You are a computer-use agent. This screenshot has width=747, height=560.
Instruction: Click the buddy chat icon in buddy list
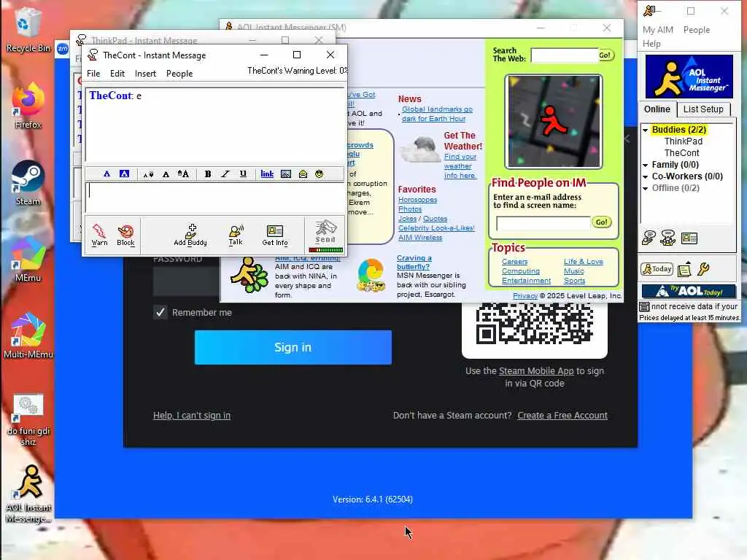tap(668, 238)
